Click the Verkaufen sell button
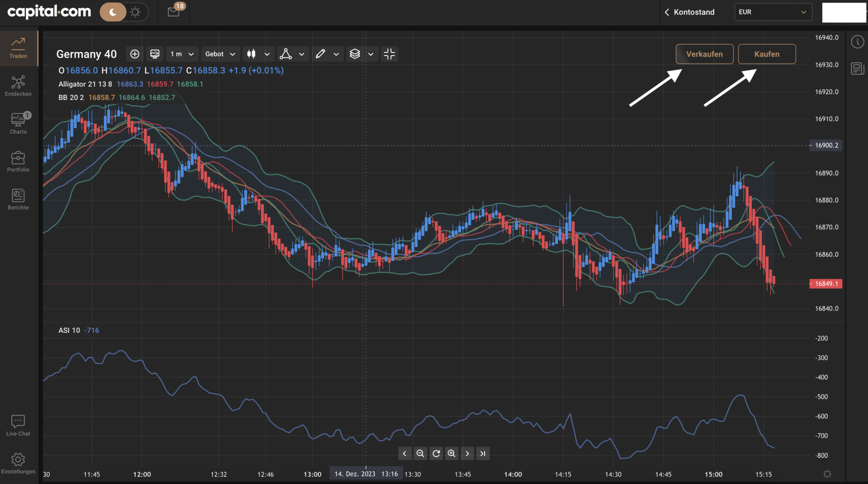The image size is (868, 484). coord(704,54)
